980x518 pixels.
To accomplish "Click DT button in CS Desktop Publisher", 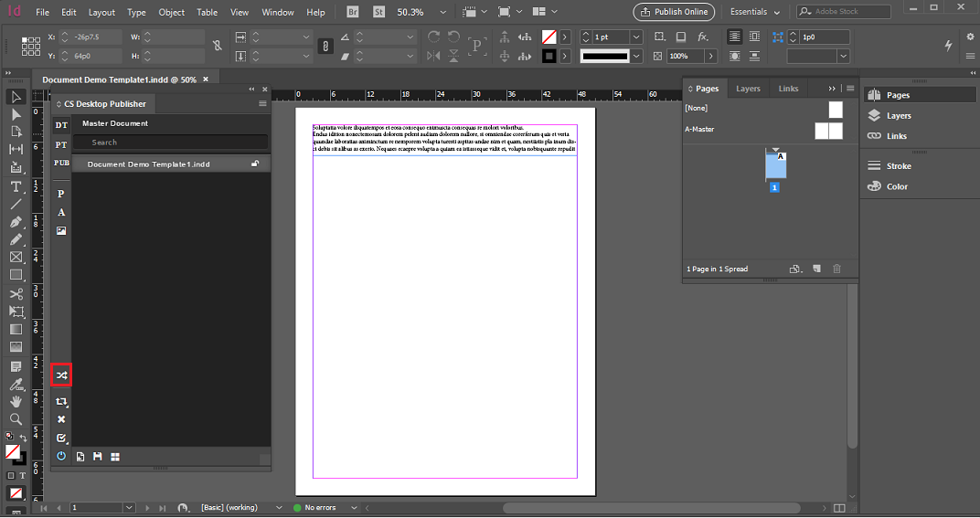I will 61,125.
